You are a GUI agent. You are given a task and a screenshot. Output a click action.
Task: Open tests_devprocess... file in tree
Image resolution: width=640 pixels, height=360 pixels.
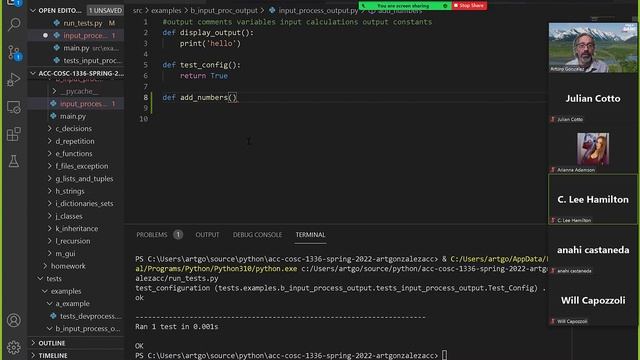[91, 316]
